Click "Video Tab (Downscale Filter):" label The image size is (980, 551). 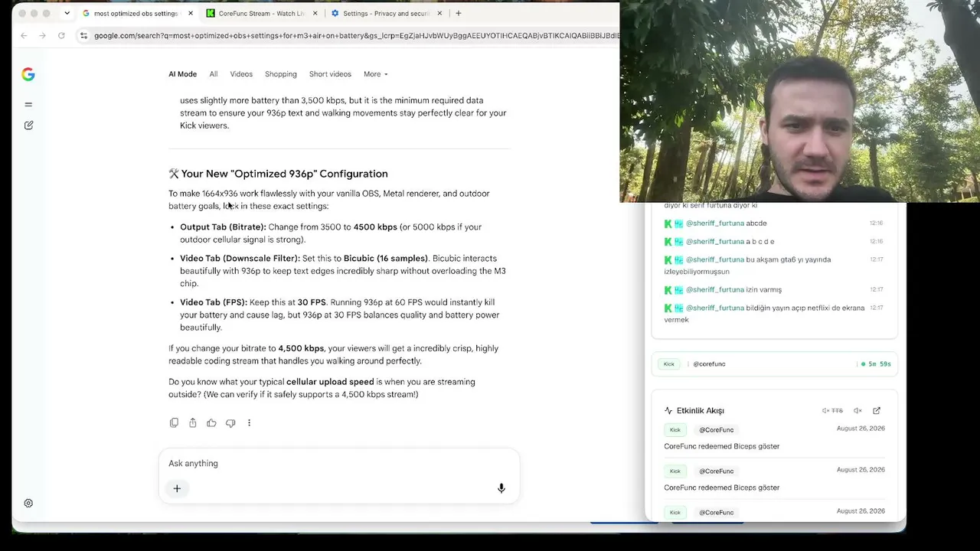point(240,259)
